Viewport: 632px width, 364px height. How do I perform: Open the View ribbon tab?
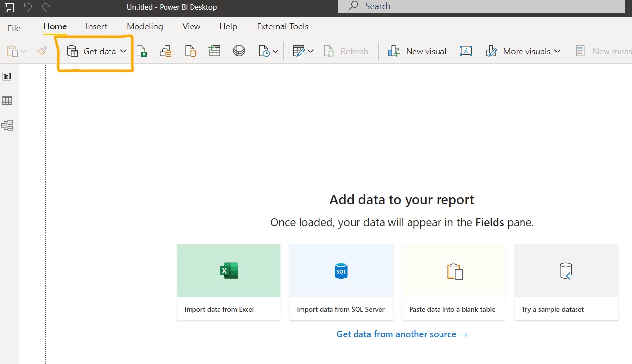[x=192, y=26]
